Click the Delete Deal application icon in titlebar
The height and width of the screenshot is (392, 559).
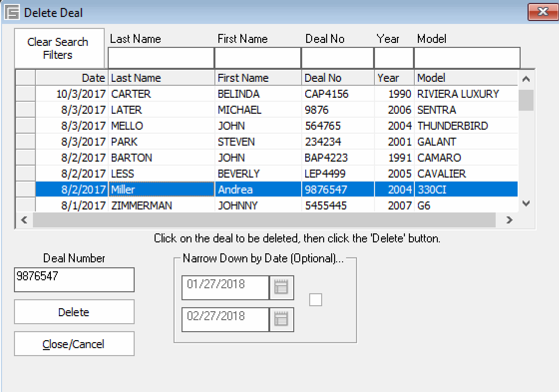tap(12, 11)
